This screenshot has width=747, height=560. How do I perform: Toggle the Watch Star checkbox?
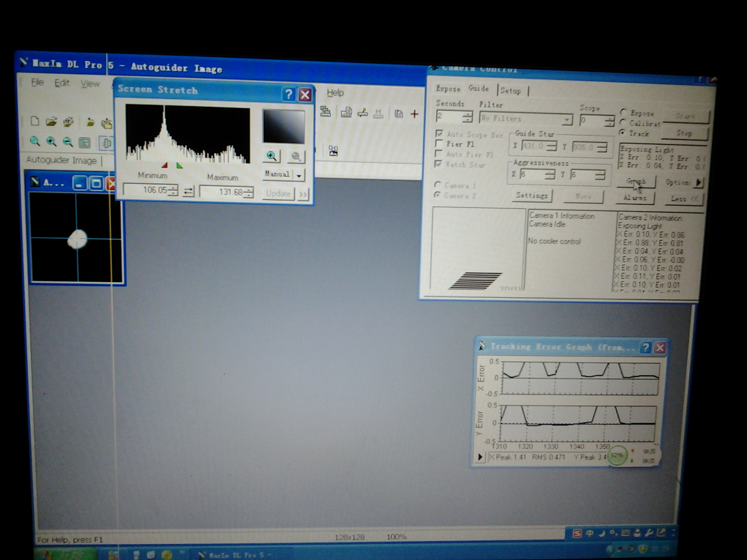tap(439, 164)
